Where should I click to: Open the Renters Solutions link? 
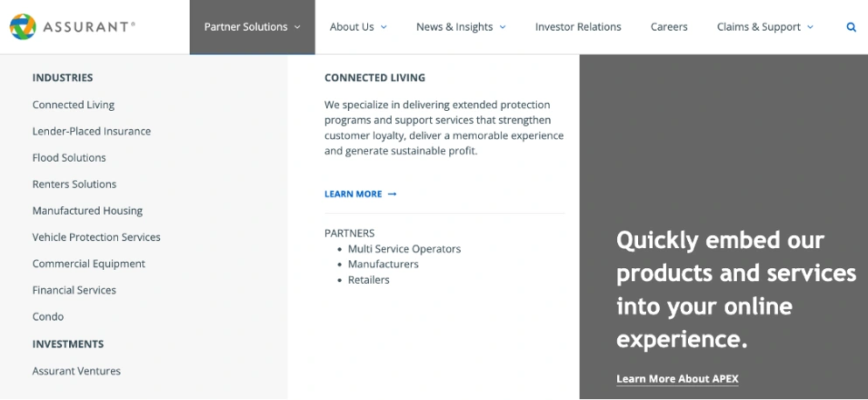pyautogui.click(x=74, y=184)
